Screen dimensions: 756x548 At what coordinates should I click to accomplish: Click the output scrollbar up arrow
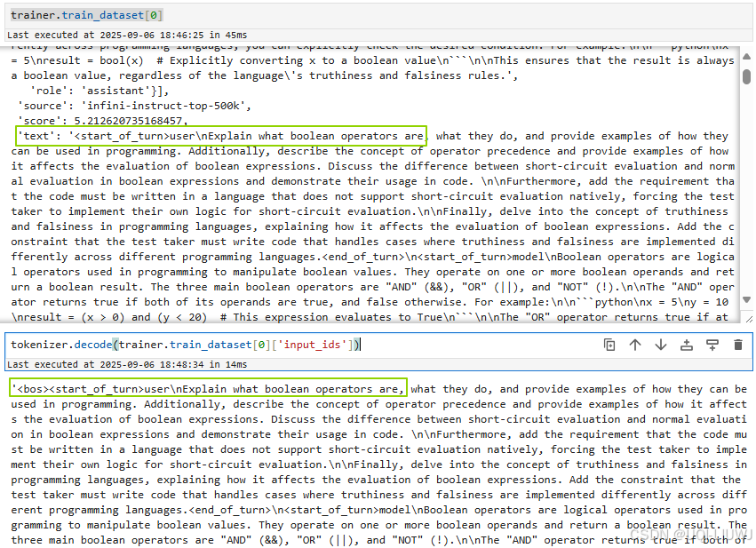[746, 57]
